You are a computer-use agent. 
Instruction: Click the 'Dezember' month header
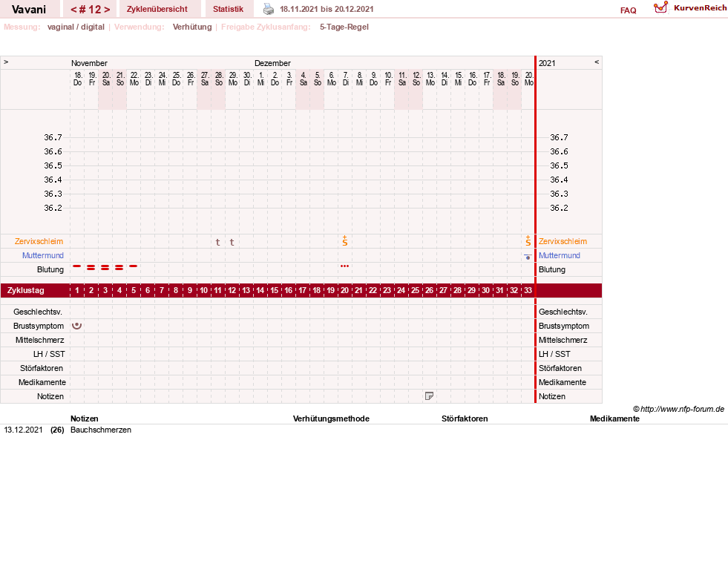pos(272,63)
